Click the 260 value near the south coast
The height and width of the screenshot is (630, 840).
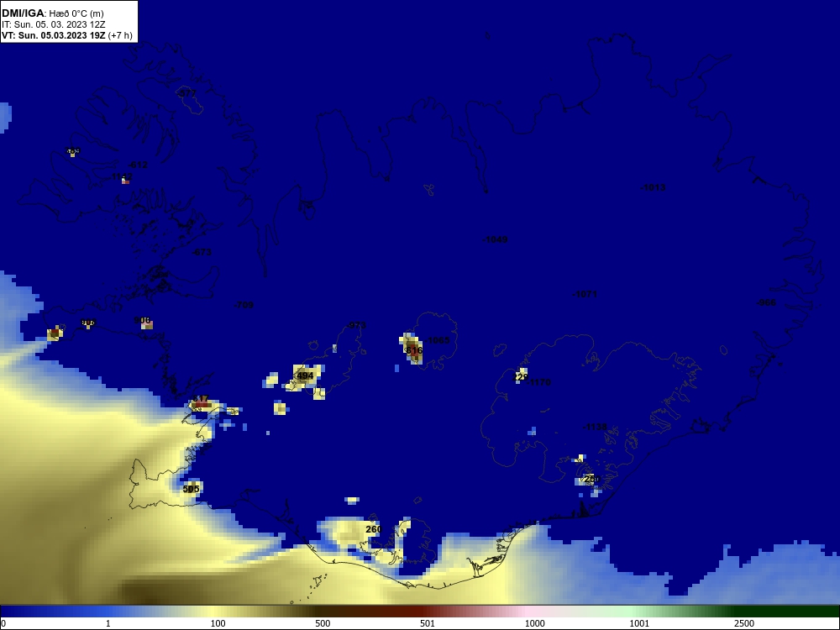[374, 529]
